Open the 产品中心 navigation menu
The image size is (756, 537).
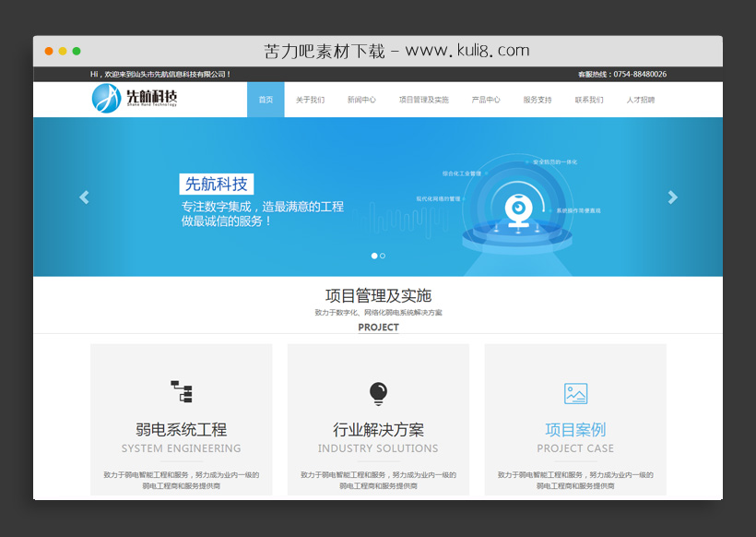[x=486, y=99]
